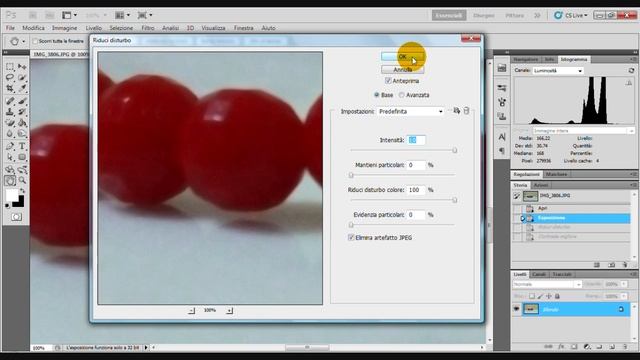Select the History Brush tool
This screenshot has height=360, width=640.
[22, 111]
